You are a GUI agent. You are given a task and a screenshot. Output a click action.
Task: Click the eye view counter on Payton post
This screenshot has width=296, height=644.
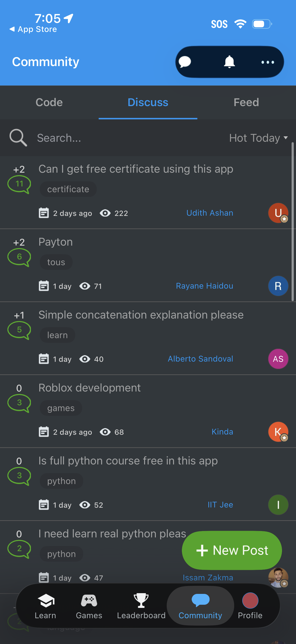85,286
